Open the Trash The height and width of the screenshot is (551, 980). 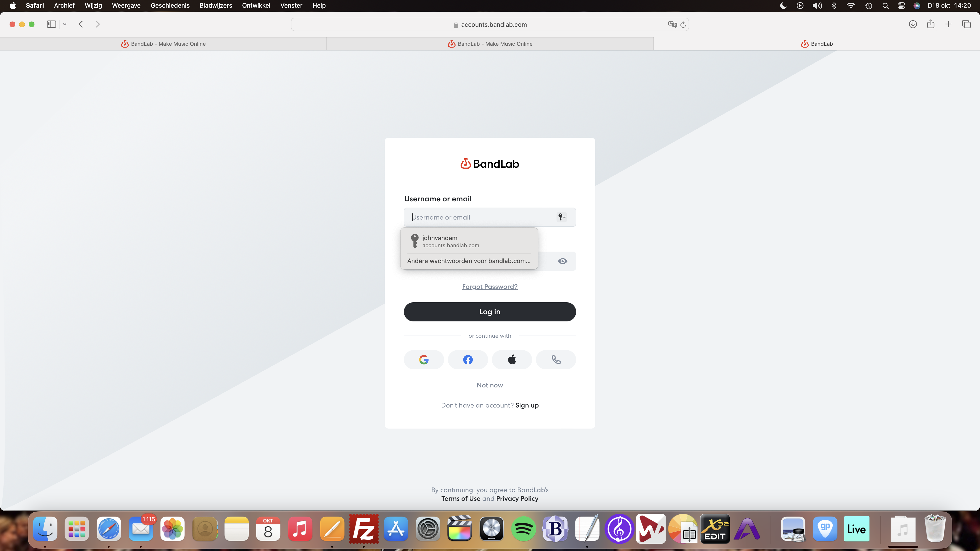(935, 529)
